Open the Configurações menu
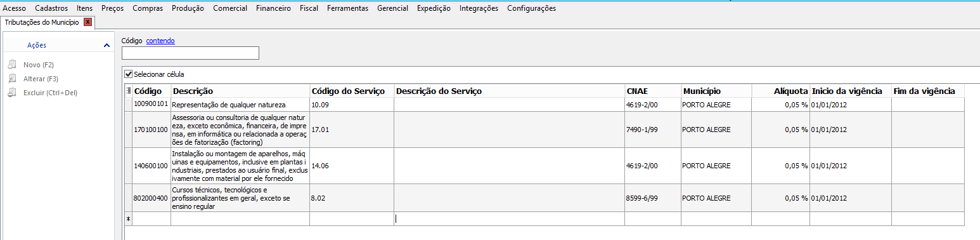This screenshot has height=240, width=980. click(x=532, y=8)
